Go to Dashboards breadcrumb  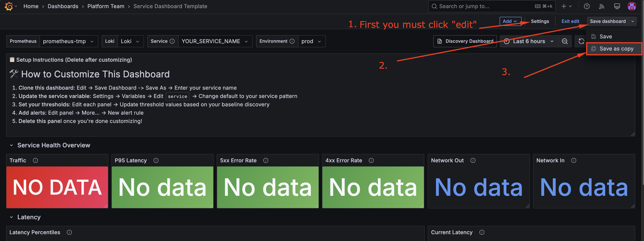[63, 6]
